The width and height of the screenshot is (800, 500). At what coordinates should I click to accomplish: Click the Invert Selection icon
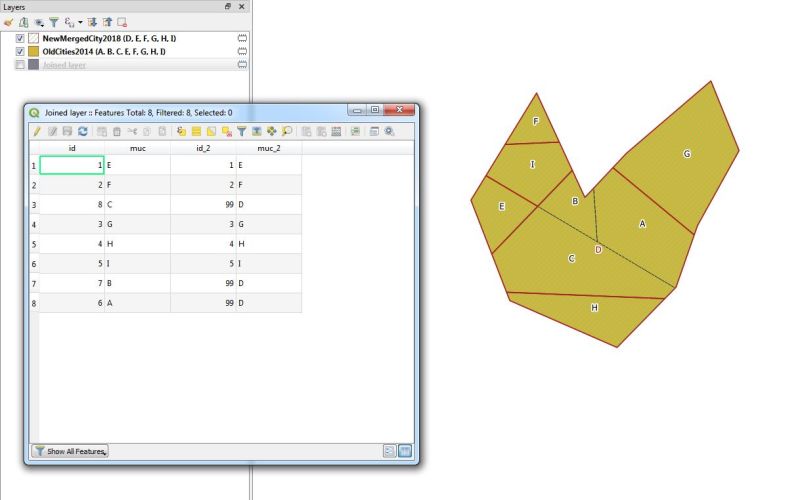click(x=211, y=132)
